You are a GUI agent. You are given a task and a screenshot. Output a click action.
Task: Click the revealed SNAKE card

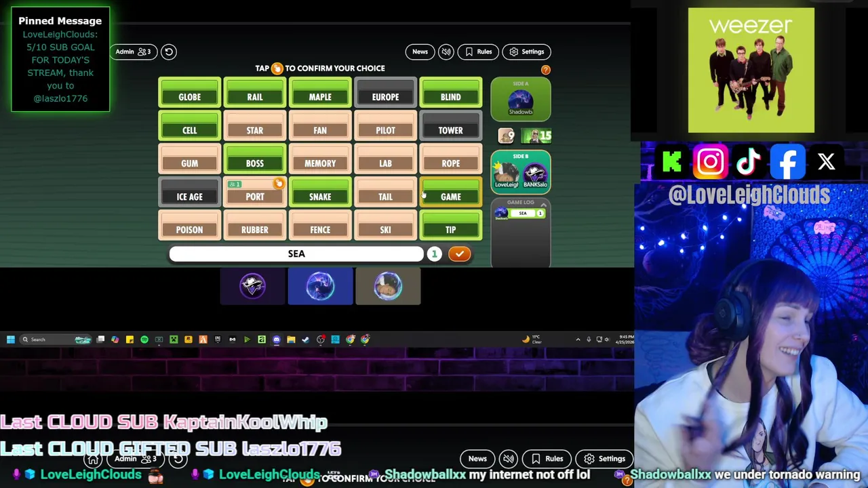(x=320, y=193)
